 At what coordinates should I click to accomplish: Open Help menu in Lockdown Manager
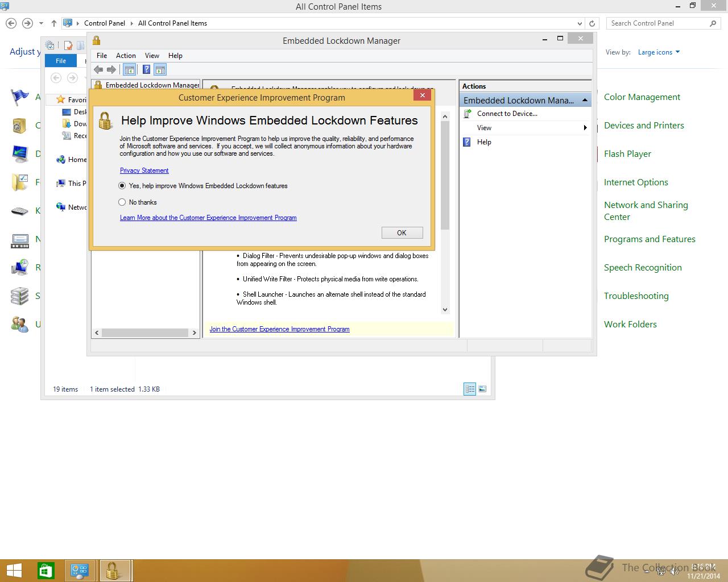175,56
